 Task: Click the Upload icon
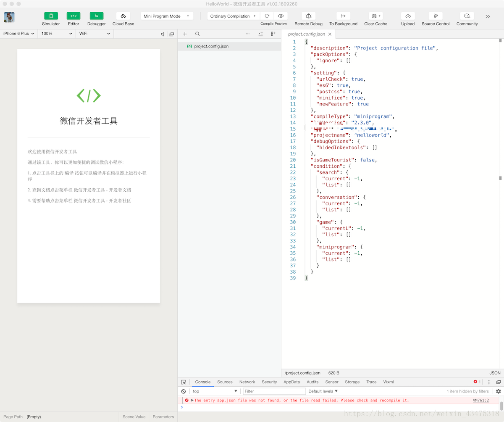408,16
